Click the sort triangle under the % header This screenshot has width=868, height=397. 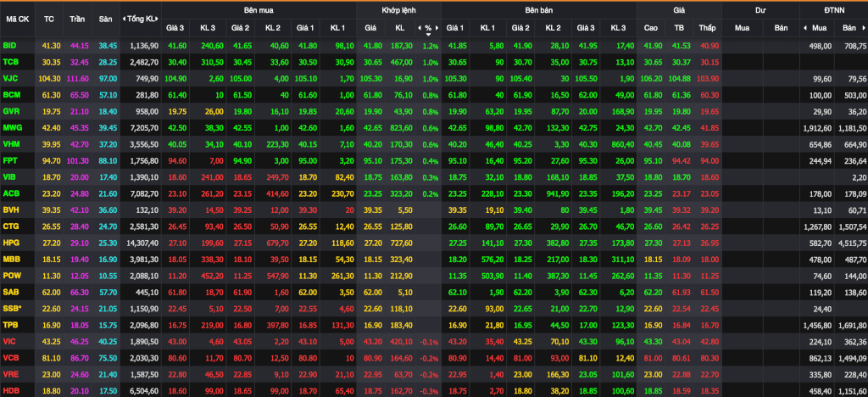tap(428, 34)
